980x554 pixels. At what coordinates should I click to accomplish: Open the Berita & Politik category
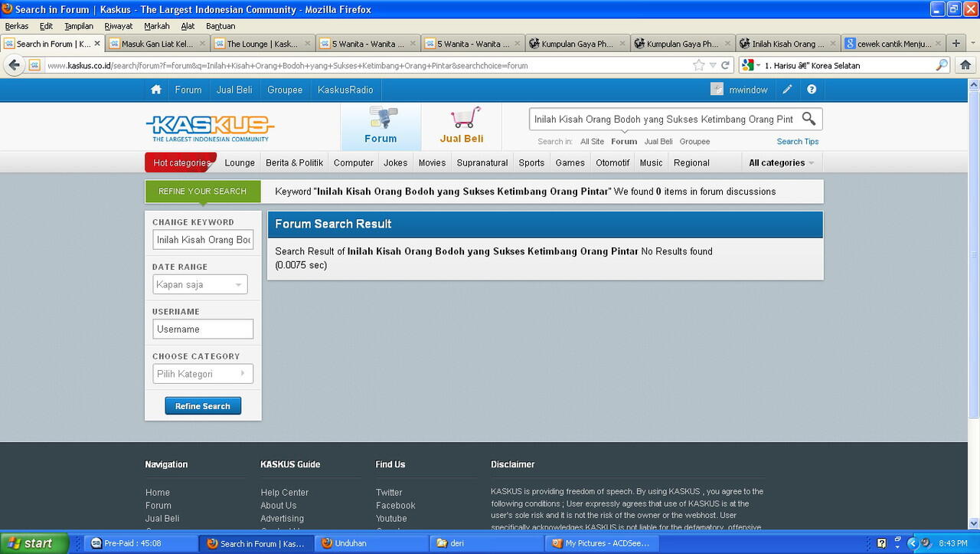coord(295,162)
